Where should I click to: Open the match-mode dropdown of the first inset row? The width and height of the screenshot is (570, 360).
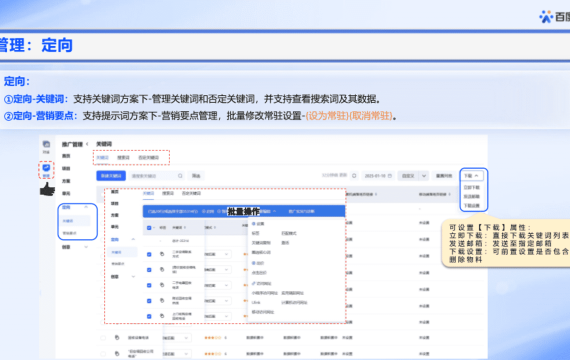pos(218,254)
